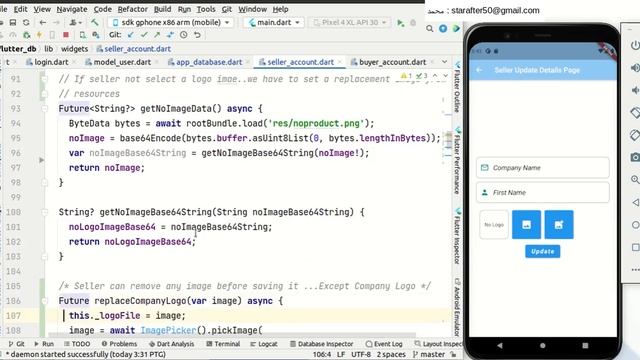The height and width of the screenshot is (360, 640).
Task: Open the Tools menu
Action: [206, 9]
